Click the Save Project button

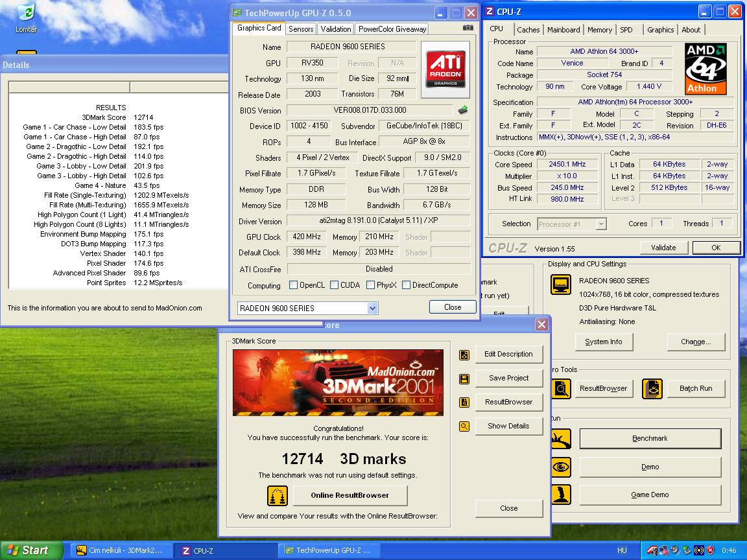pyautogui.click(x=509, y=378)
